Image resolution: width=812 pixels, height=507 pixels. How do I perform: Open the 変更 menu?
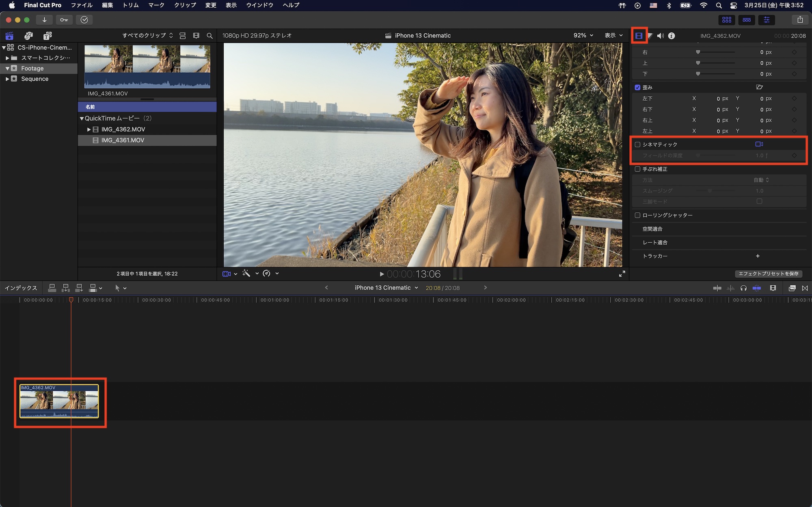210,5
